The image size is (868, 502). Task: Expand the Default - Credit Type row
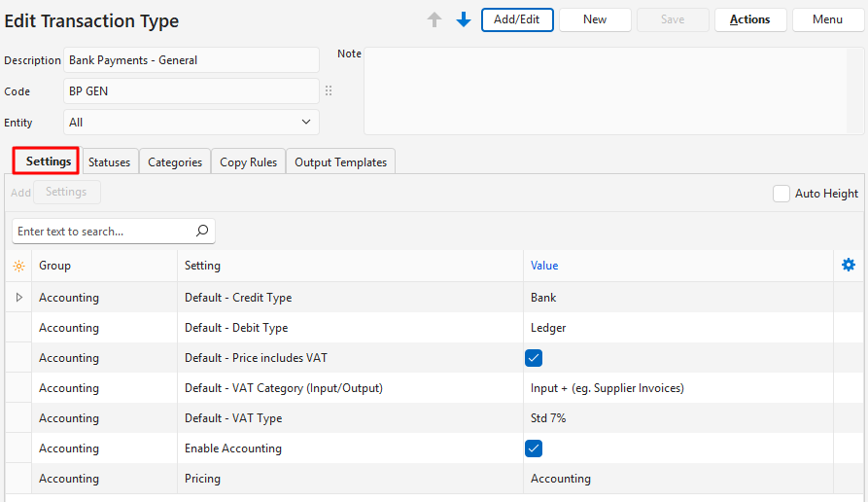[18, 298]
